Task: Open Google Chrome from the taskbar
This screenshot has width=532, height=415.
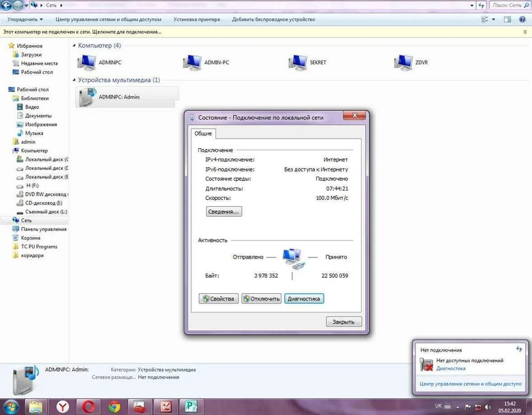Action: pyautogui.click(x=114, y=407)
